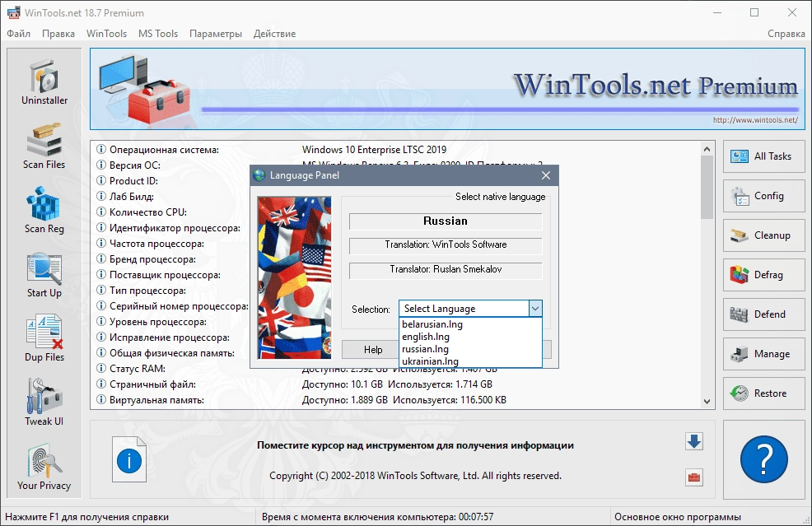Click the Translator: Ruslan Smekalov field
The width and height of the screenshot is (812, 526).
446,270
